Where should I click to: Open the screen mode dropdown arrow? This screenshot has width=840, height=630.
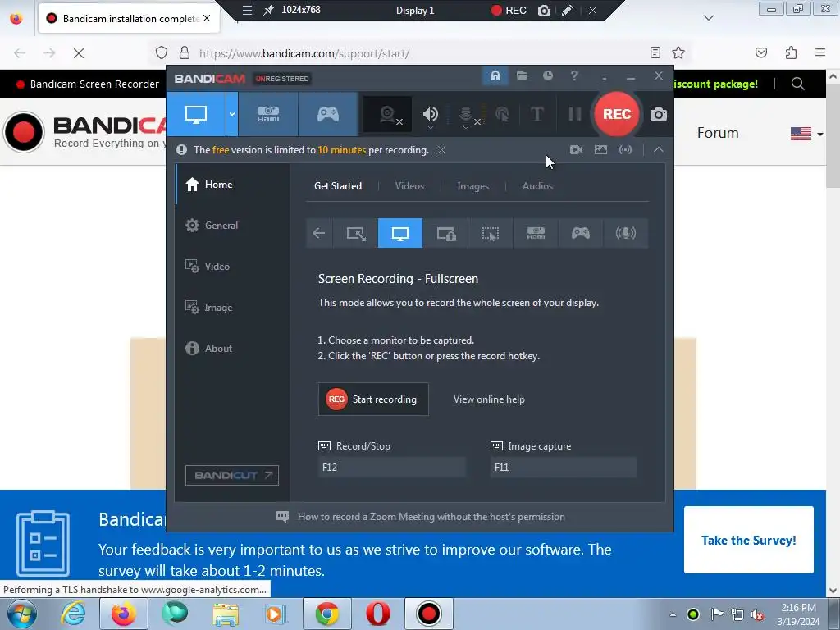(232, 114)
